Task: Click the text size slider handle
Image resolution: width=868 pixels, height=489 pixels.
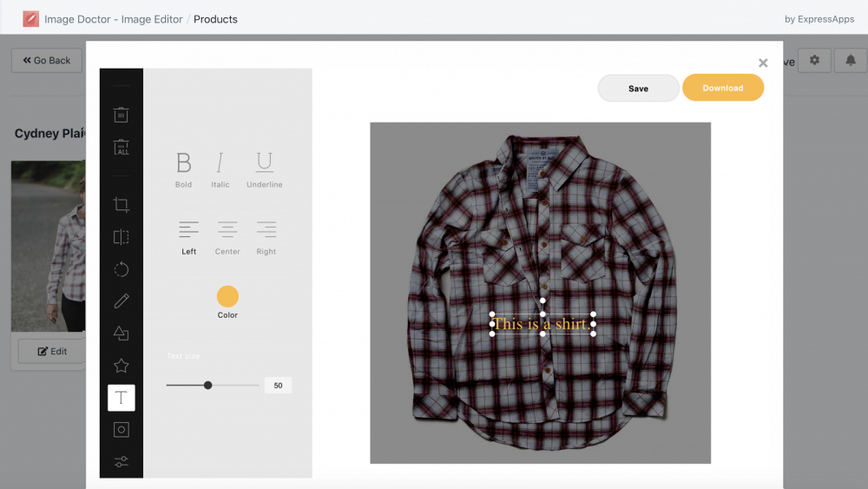Action: click(207, 385)
